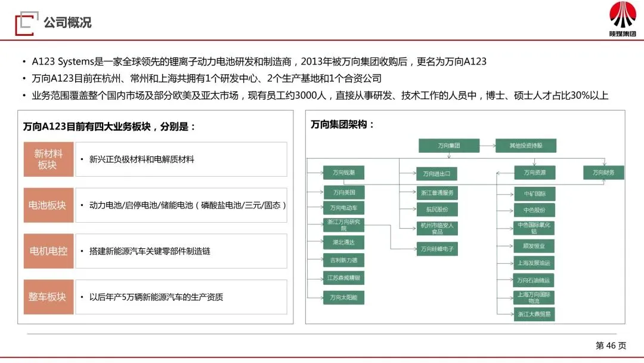Click the 上海发展油运 node
The height and width of the screenshot is (363, 644).
click(534, 263)
